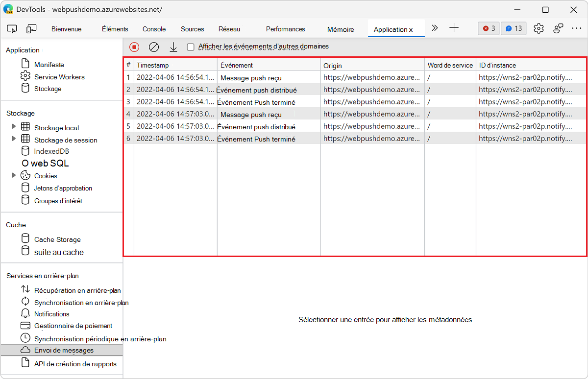This screenshot has width=588, height=379.
Task: Open the Réseau tab
Action: pos(229,29)
